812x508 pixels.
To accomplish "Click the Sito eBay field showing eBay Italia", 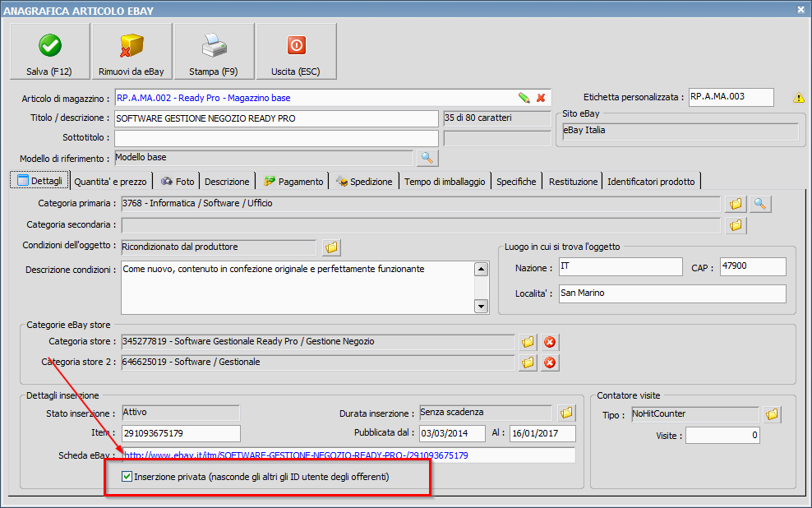I will click(681, 131).
